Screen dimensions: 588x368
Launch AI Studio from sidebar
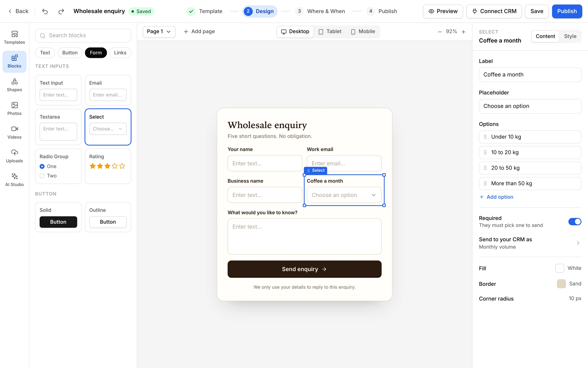[14, 180]
